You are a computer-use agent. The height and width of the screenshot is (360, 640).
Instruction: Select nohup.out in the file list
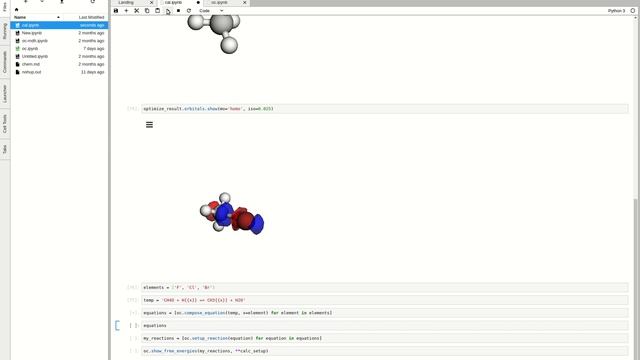[x=60, y=72]
